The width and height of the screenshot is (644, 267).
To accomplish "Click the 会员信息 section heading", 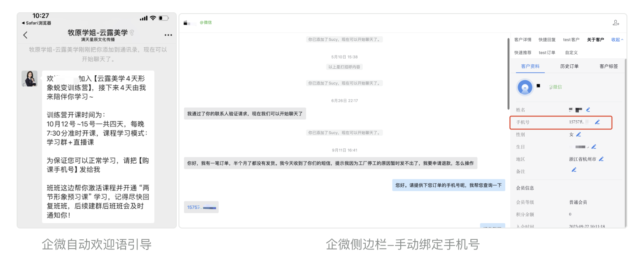I will (x=525, y=188).
